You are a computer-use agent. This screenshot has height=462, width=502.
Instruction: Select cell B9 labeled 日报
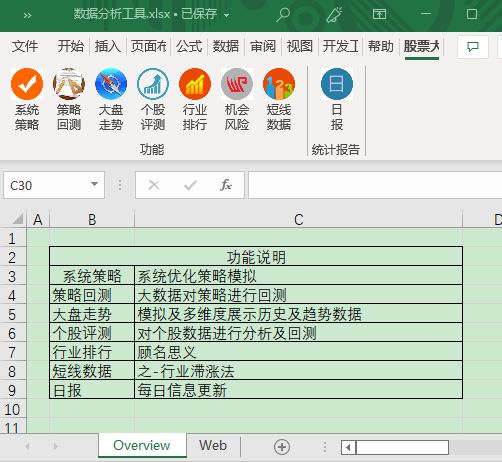(92, 390)
